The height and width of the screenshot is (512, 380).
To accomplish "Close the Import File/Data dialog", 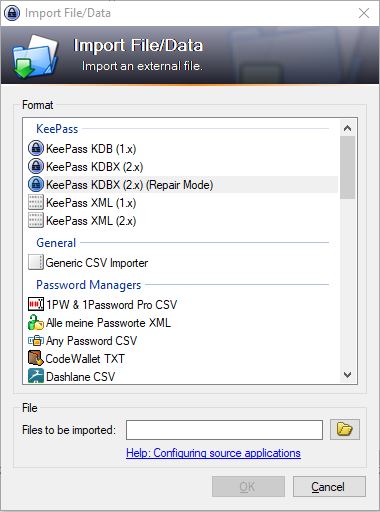I will point(364,13).
